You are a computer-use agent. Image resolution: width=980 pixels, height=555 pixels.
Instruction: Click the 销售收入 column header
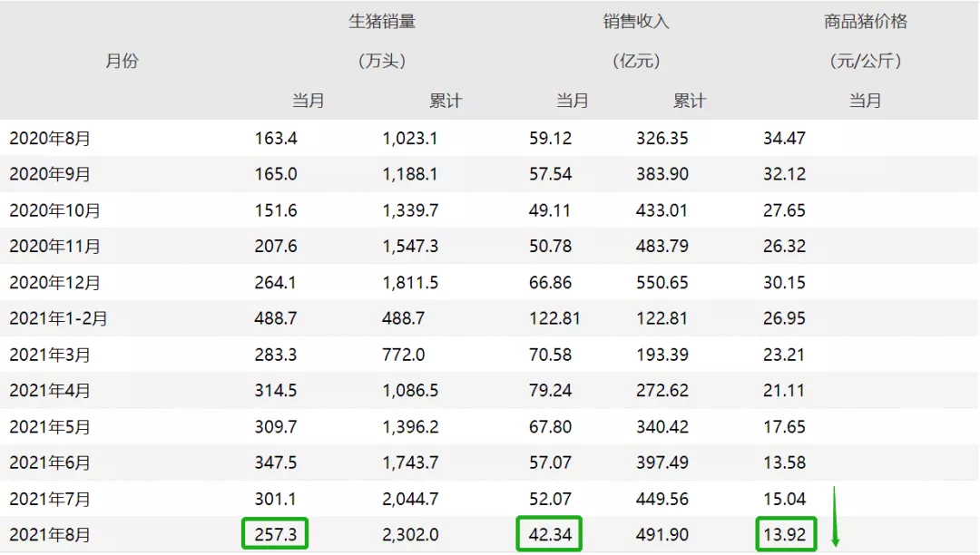[636, 22]
